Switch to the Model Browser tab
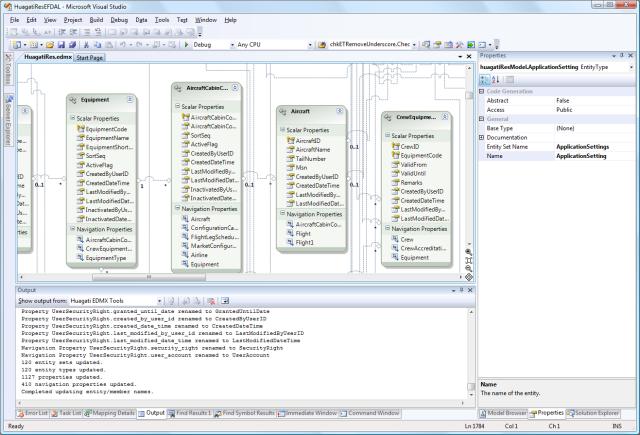 click(503, 413)
